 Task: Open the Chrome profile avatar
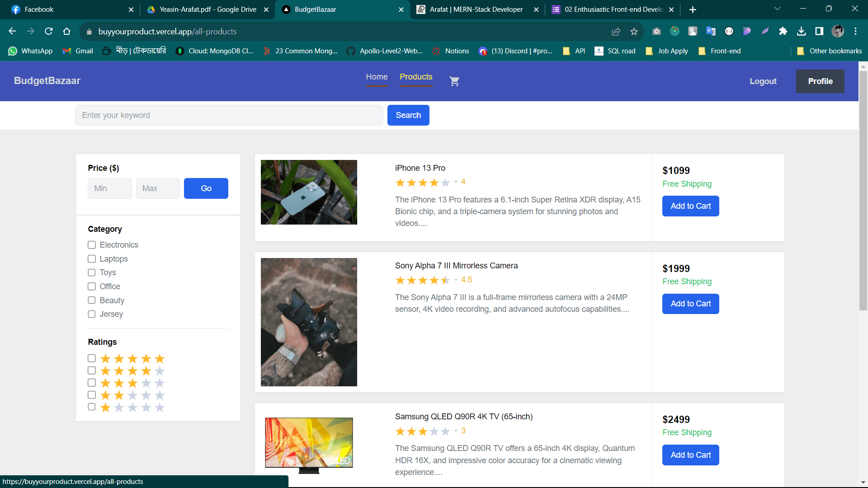tap(838, 31)
